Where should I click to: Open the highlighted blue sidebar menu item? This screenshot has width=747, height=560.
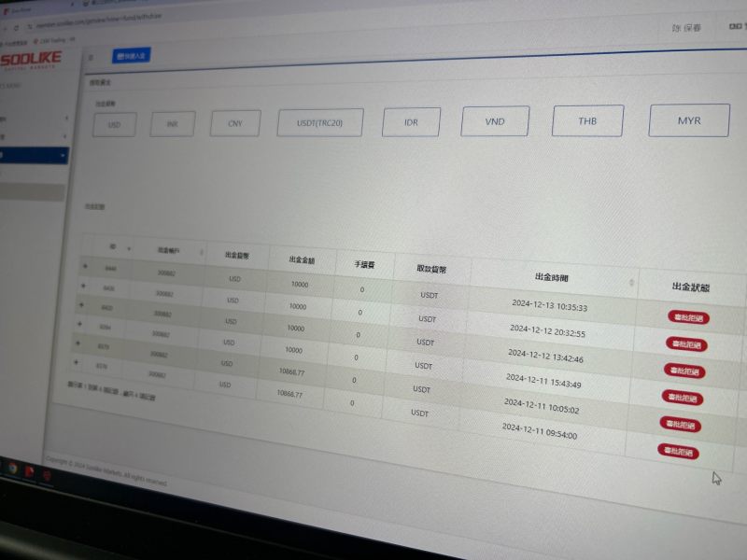pyautogui.click(x=34, y=155)
